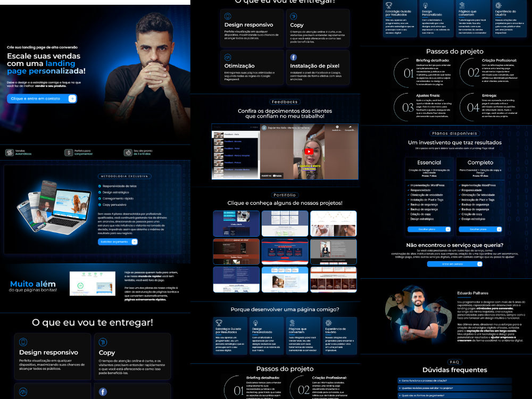
Task: Expand 'Quantas revisões posso solicitar no projeto?'
Action: click(455, 388)
